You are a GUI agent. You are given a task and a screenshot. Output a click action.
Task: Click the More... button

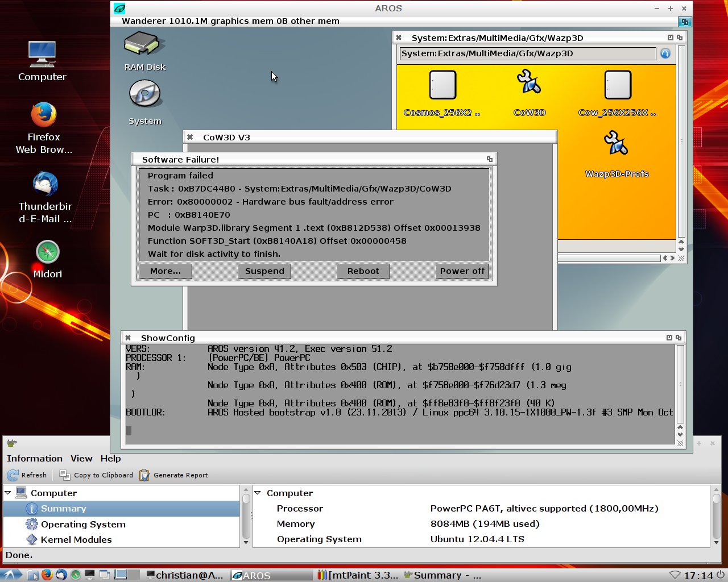166,271
